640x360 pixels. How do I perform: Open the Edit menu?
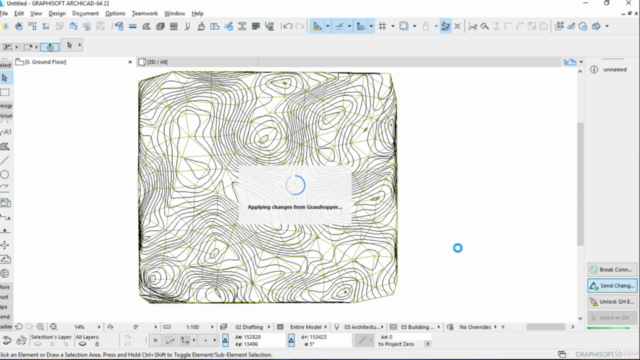[19, 13]
